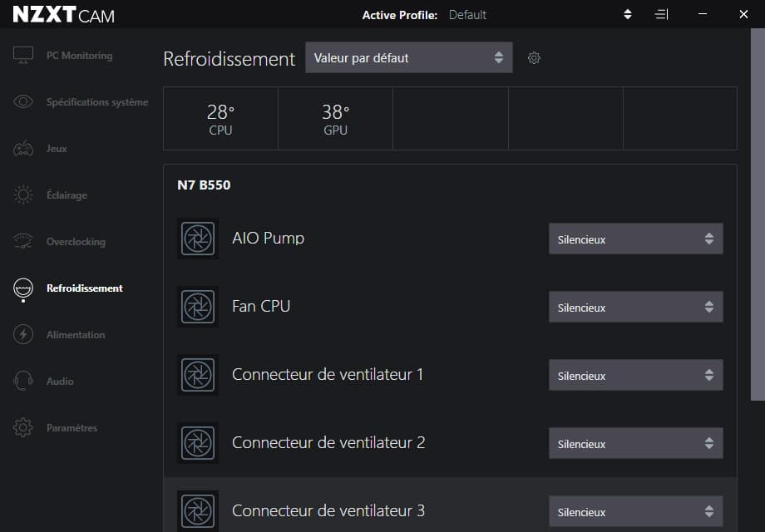
Task: Change Connecteur de ventilateur 1 fan mode
Action: tap(636, 375)
